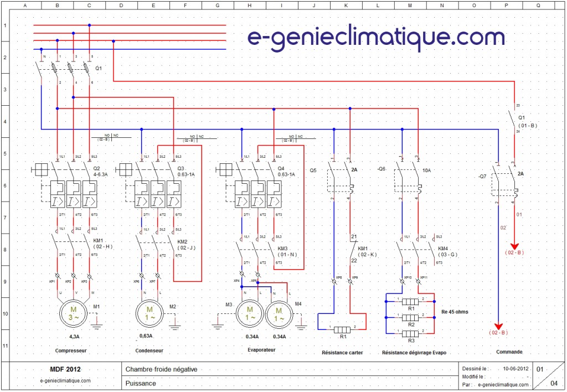Select the 'Résistance carter' label
Image resolution: width=567 pixels, height=392 pixels.
click(x=342, y=353)
